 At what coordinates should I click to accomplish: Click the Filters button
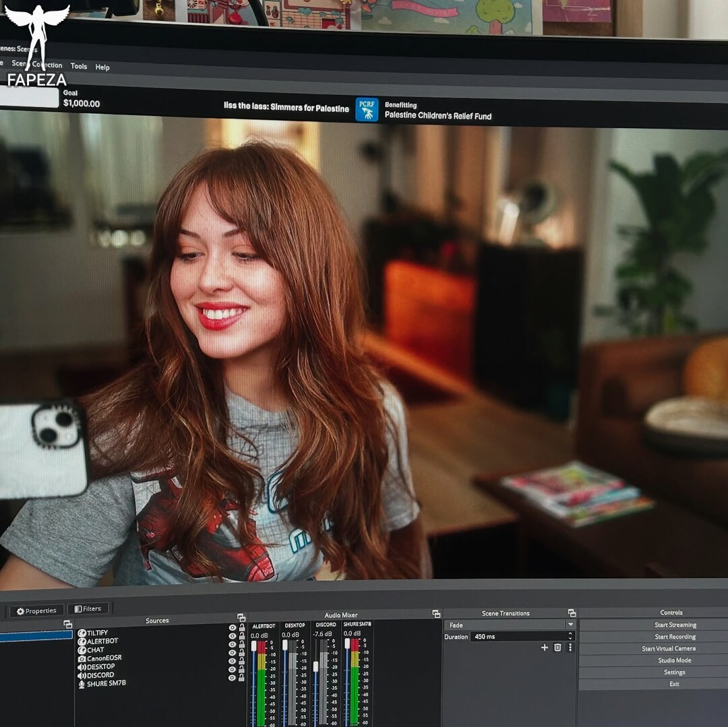[88, 608]
